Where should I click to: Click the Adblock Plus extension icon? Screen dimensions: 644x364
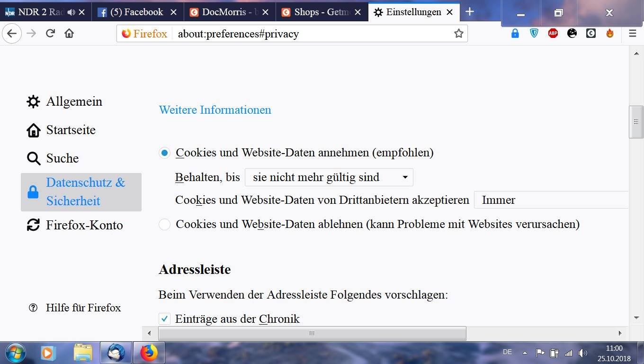click(x=553, y=33)
